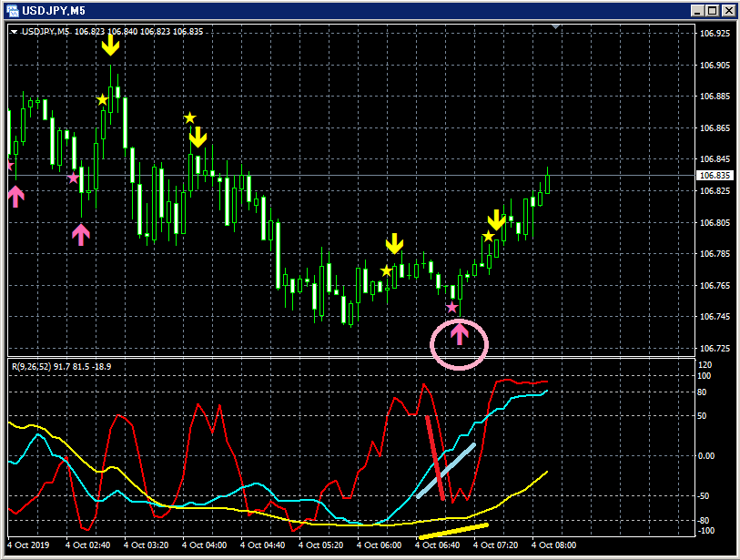Click the USDJPY,M5 title bar text

[x=54, y=10]
